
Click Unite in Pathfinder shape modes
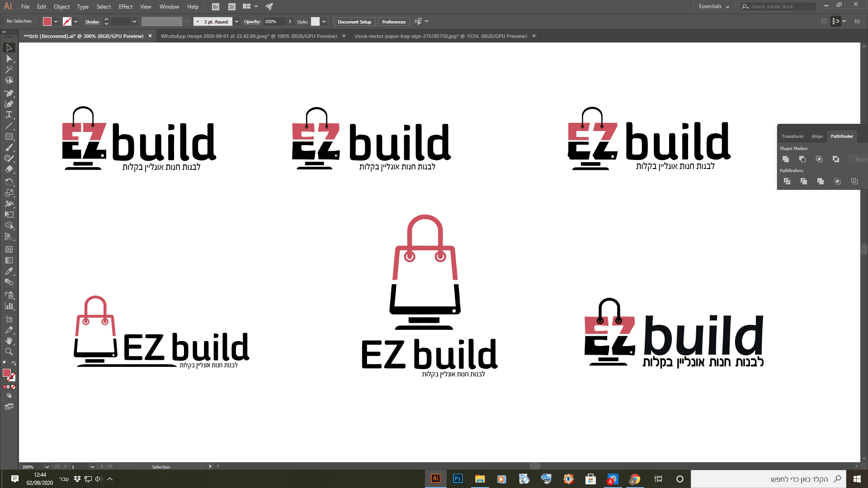click(786, 159)
